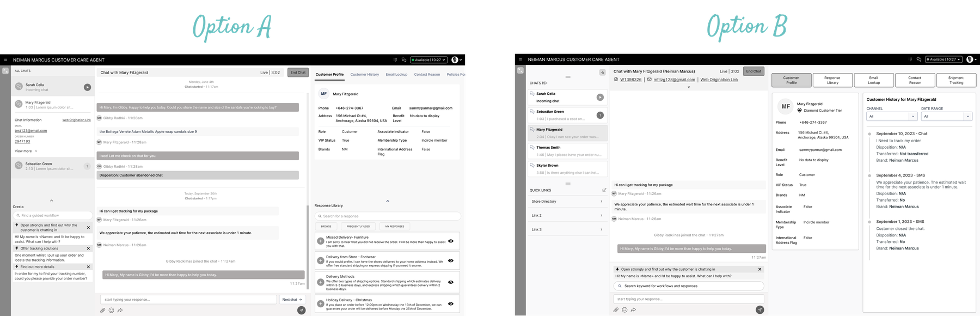Screen dimensions: 980x316
Task: Click the guided workflow search field in Option A
Action: tap(52, 215)
